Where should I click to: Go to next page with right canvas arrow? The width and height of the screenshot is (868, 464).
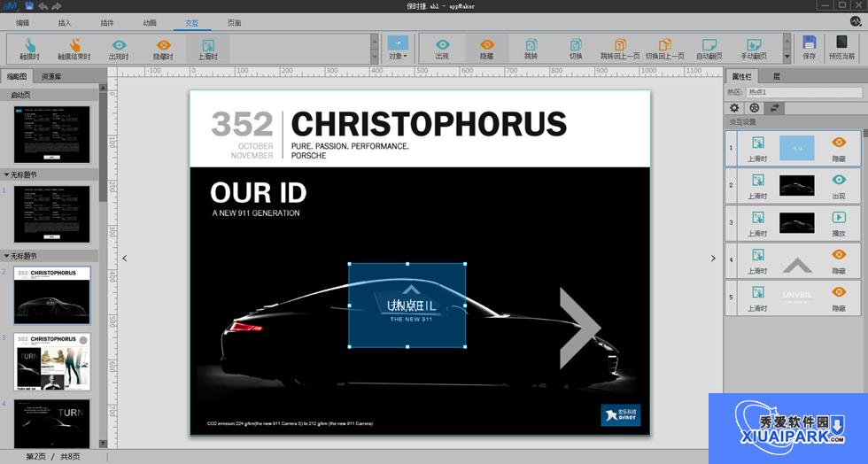713,258
